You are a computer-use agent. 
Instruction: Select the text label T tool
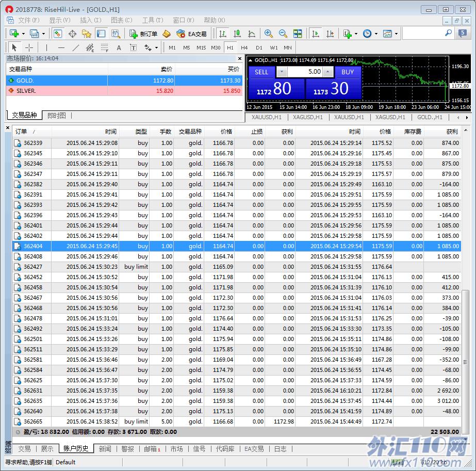pos(133,47)
